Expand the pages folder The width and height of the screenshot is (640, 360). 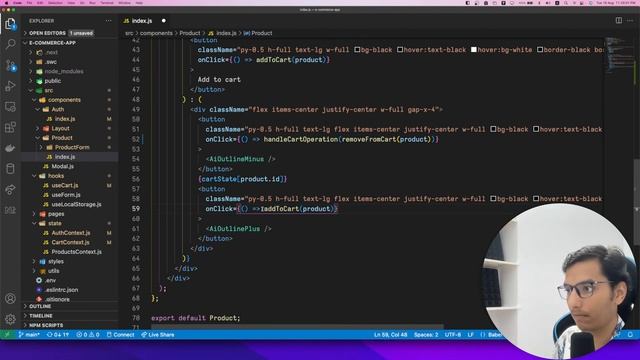(56, 214)
